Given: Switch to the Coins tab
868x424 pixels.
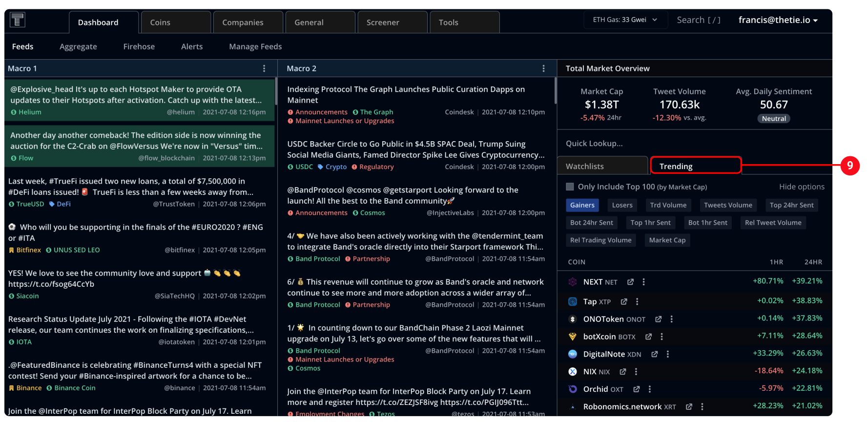Looking at the screenshot, I should (x=176, y=22).
